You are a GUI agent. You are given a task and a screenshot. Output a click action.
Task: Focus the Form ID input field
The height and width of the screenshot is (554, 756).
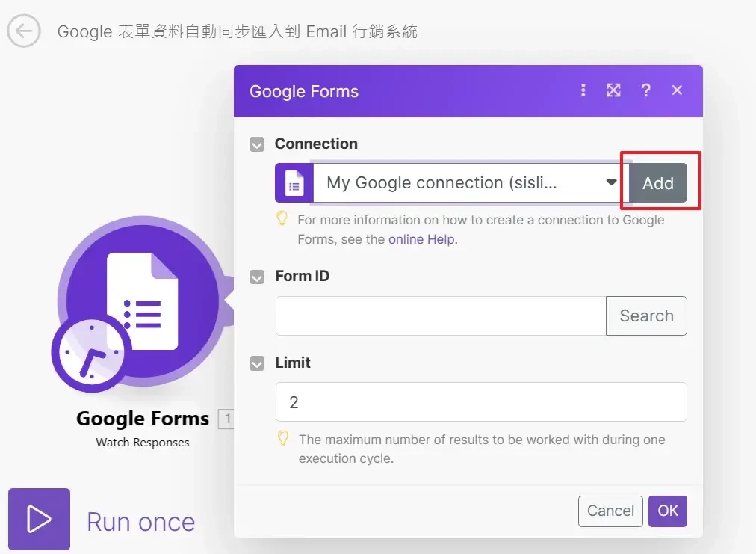pos(441,316)
